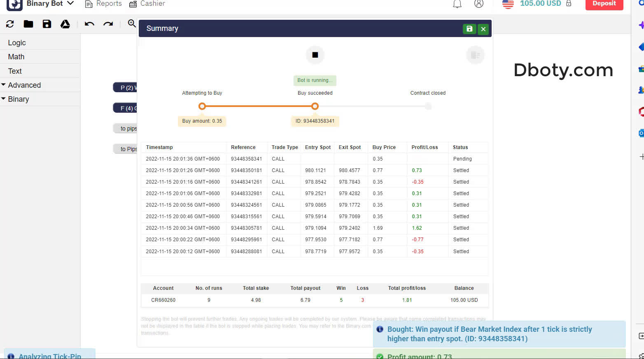
Task: Expand the Binary Bot dropdown
Action: coord(70,3)
